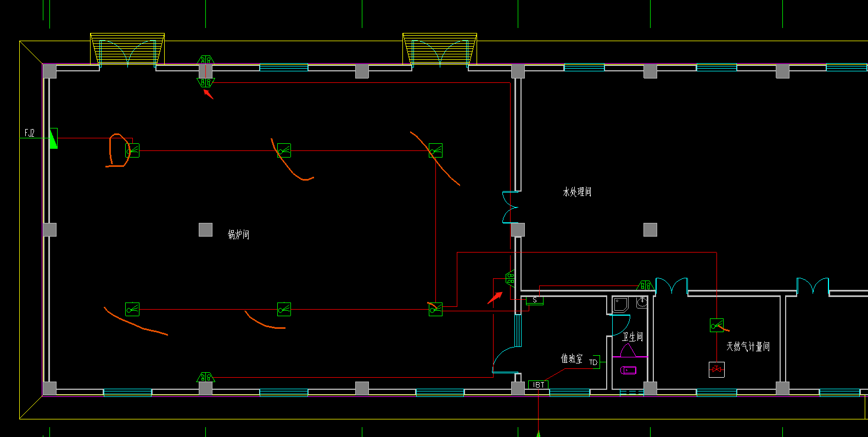Select the free-standing column in 水处理间
The width and height of the screenshot is (868, 437).
(650, 229)
